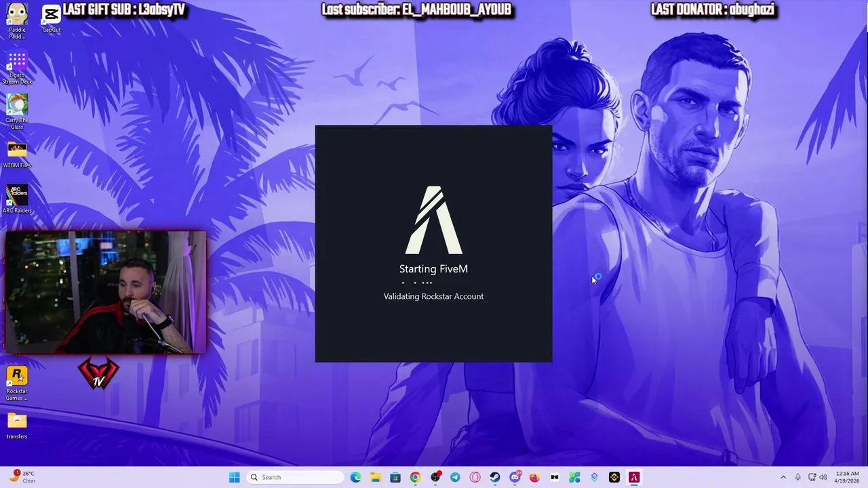
Task: Click the taskbar Search box
Action: [294, 477]
